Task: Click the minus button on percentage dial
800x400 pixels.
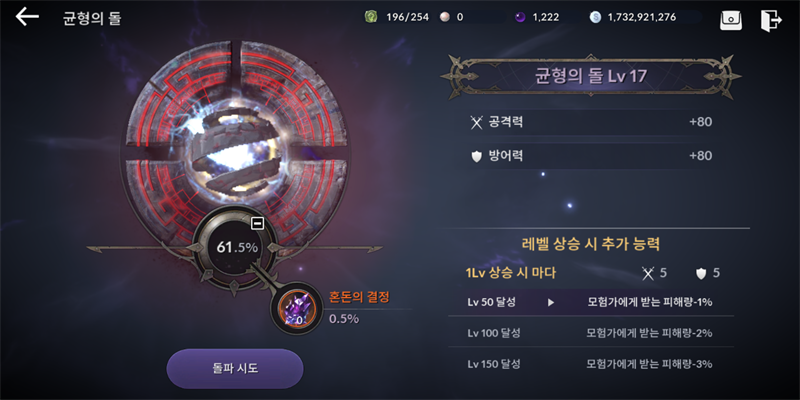Action: [258, 223]
